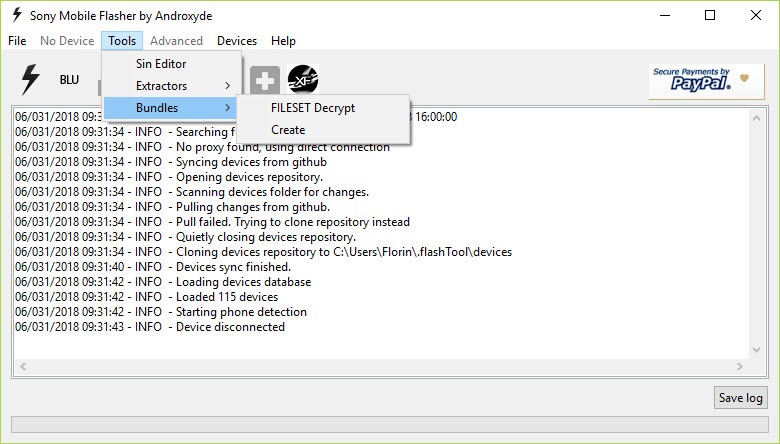Expand the Bundles submenu arrow
This screenshot has height=444, width=780.
click(x=227, y=107)
